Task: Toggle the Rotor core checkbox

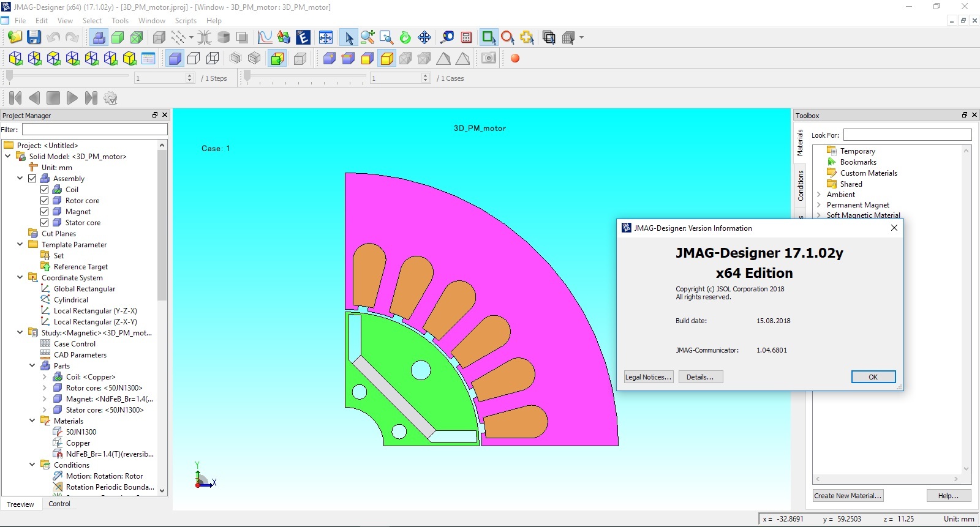Action: click(45, 201)
